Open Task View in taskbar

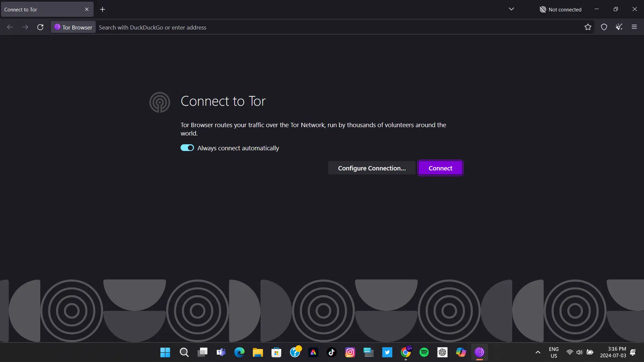[202, 352]
